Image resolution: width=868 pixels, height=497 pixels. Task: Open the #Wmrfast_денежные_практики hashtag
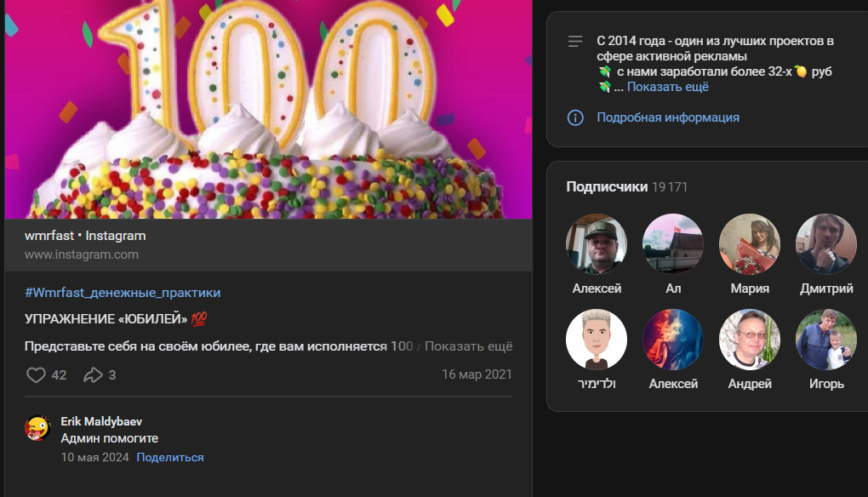123,293
